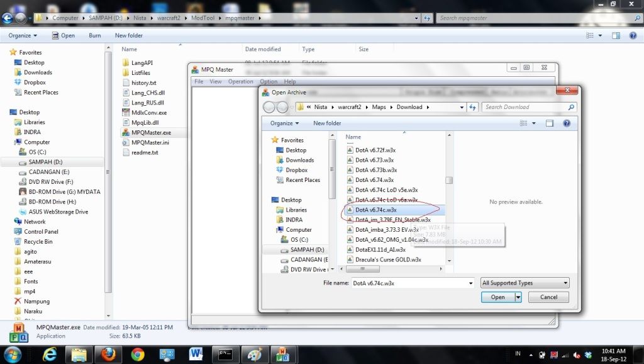The image size is (644, 364).
Task: Open Internet Explorer from the taskbar
Action: pos(50,354)
